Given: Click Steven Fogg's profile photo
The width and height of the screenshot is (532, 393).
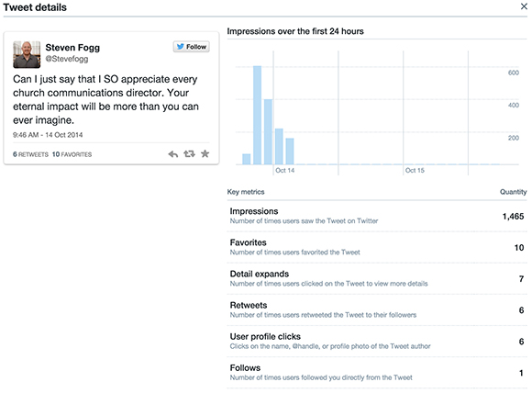Looking at the screenshot, I should 27,54.
